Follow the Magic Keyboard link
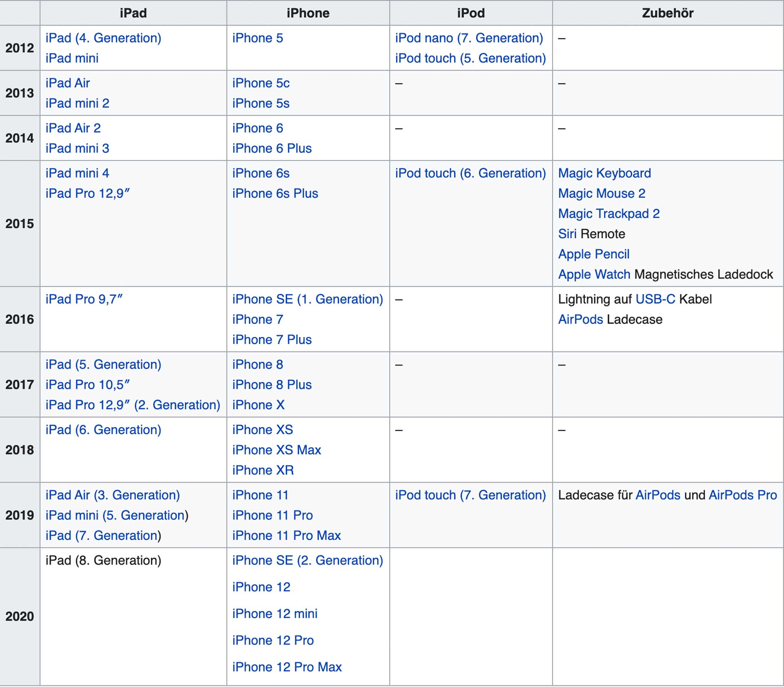This screenshot has width=784, height=687. coord(604,173)
